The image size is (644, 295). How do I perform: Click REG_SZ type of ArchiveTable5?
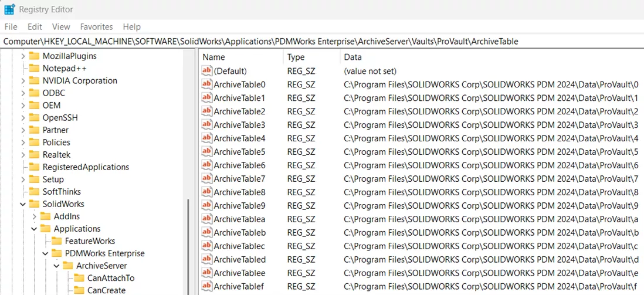[x=301, y=152]
